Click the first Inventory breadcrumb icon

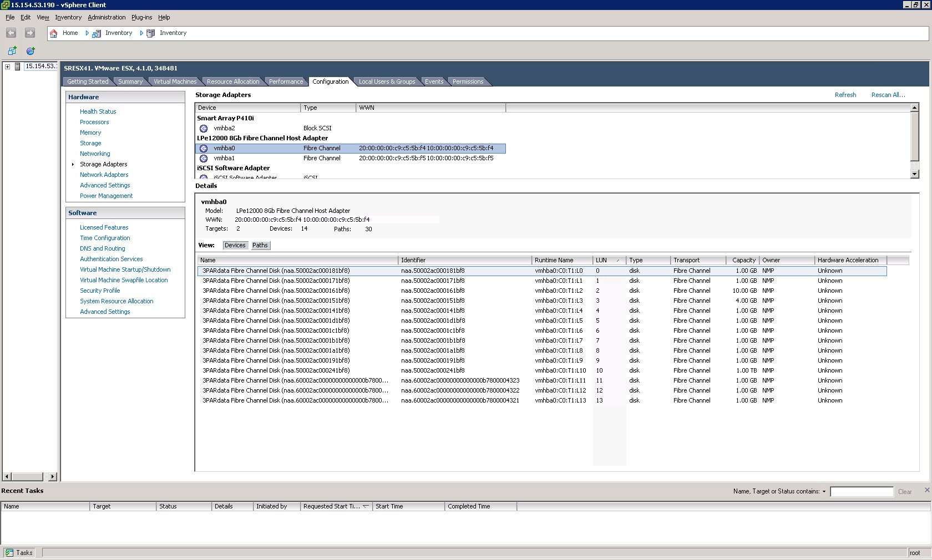(x=97, y=33)
